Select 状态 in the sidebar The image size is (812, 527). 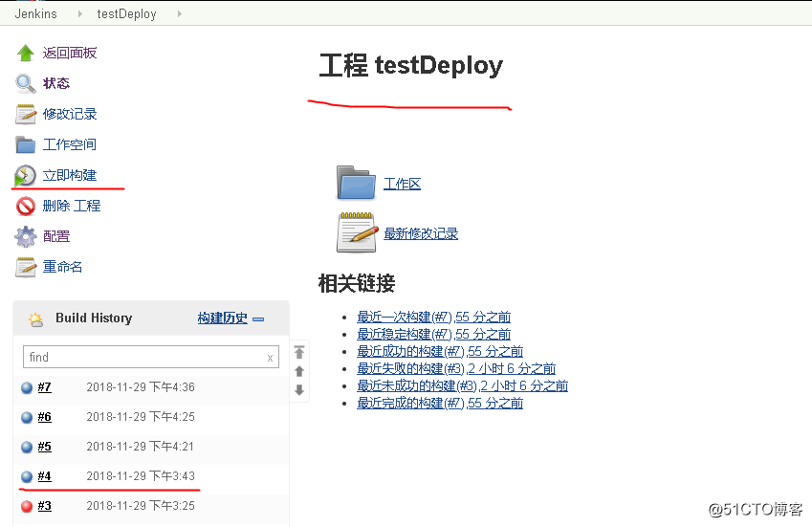[x=56, y=83]
